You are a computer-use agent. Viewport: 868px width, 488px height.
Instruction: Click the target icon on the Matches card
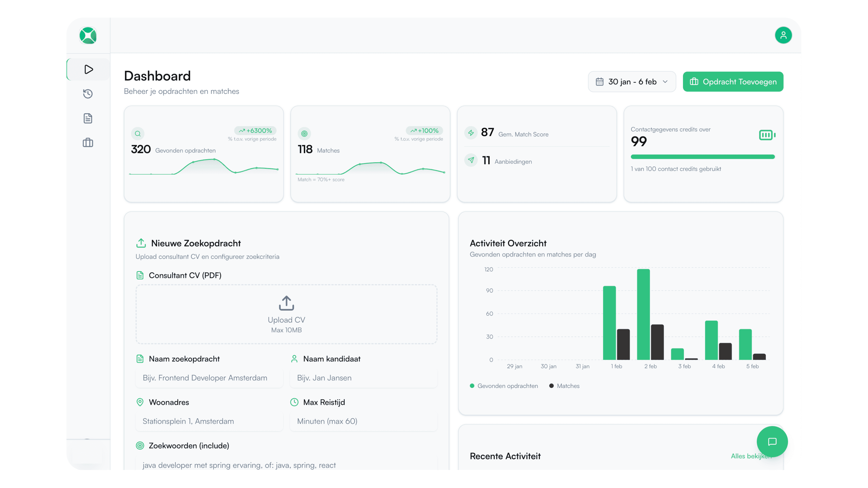pyautogui.click(x=305, y=133)
